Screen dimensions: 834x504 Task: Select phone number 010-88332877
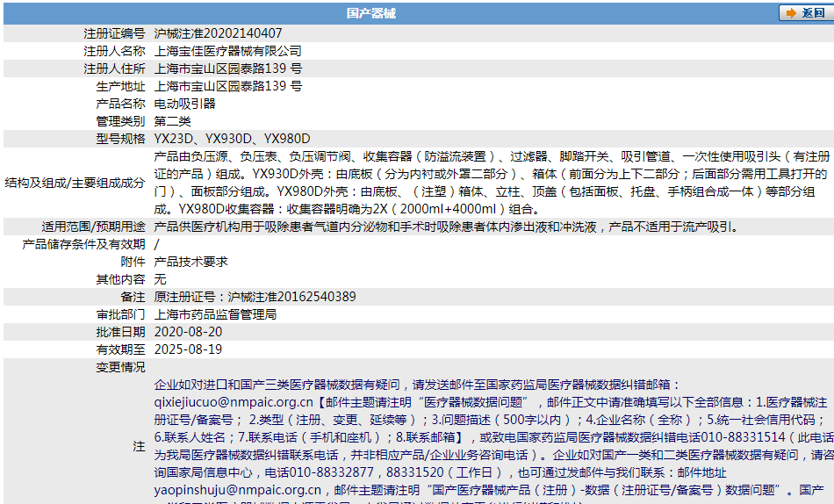point(331,472)
